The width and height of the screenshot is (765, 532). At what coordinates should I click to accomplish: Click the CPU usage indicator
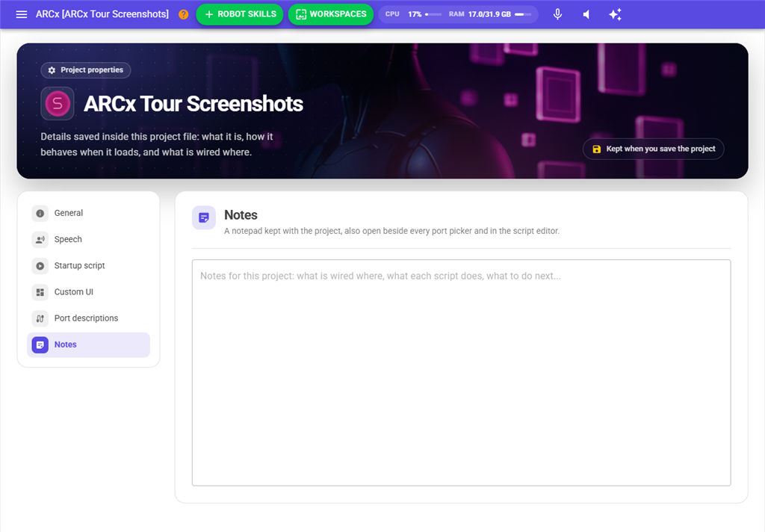[x=413, y=14]
